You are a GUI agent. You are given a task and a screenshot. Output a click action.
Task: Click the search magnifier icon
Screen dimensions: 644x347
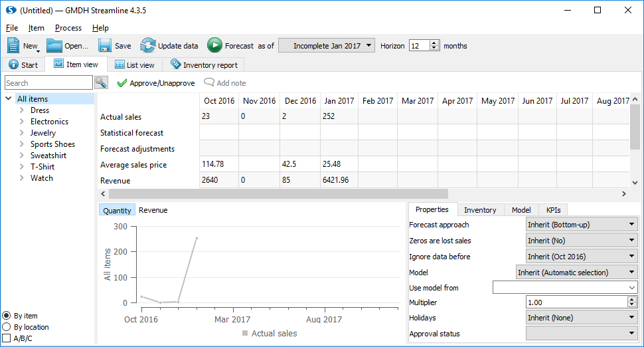[x=101, y=82]
